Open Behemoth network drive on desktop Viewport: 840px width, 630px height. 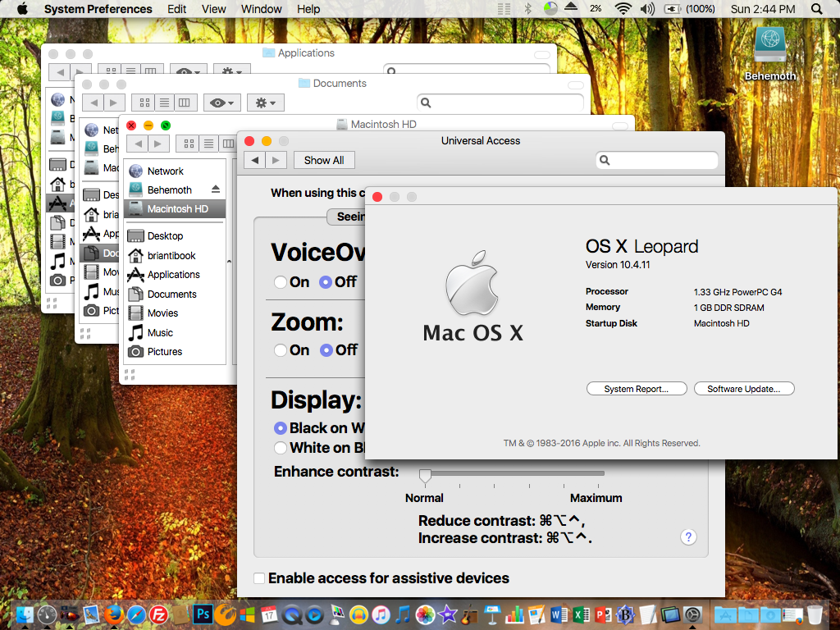pyautogui.click(x=769, y=53)
